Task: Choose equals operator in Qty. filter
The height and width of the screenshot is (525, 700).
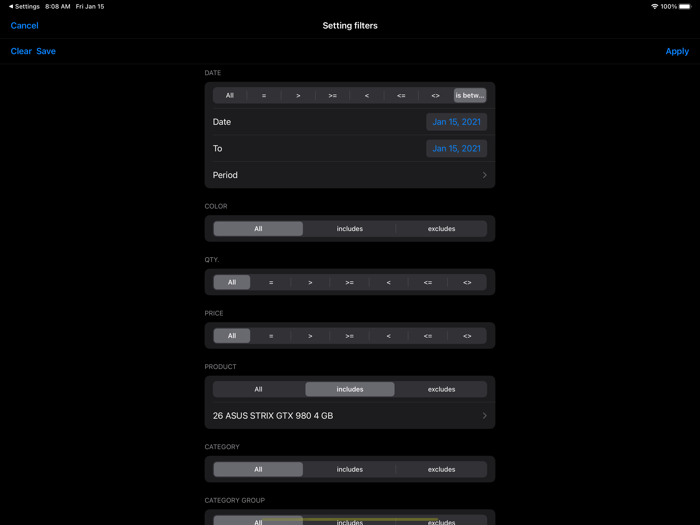Action: (x=271, y=282)
